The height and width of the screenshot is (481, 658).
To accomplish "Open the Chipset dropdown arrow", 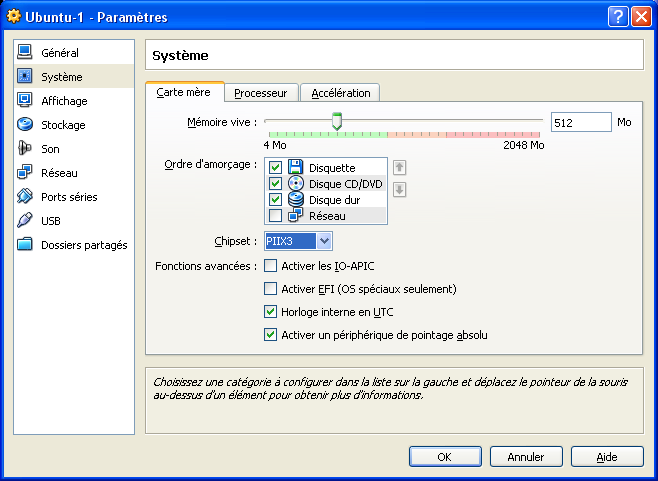I will tap(324, 241).
